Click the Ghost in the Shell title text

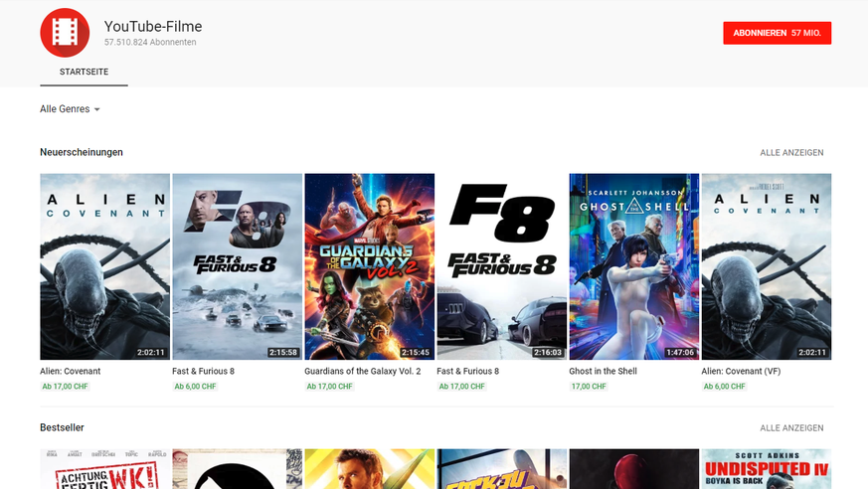(x=603, y=371)
